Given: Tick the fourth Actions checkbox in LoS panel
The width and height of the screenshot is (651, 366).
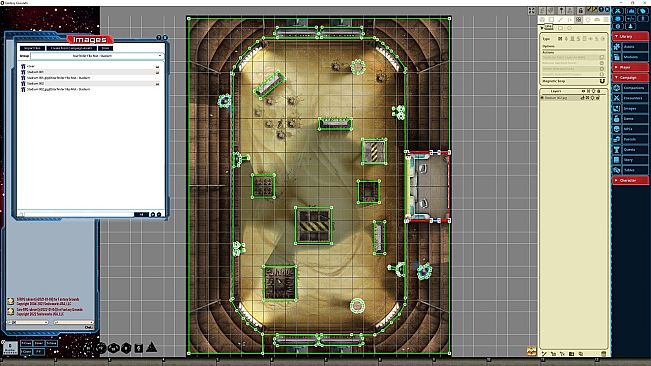Looking at the screenshot, I should point(602,75).
